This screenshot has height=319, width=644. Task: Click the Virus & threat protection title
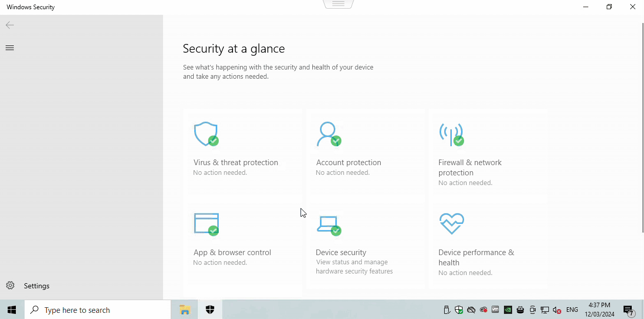(x=236, y=163)
